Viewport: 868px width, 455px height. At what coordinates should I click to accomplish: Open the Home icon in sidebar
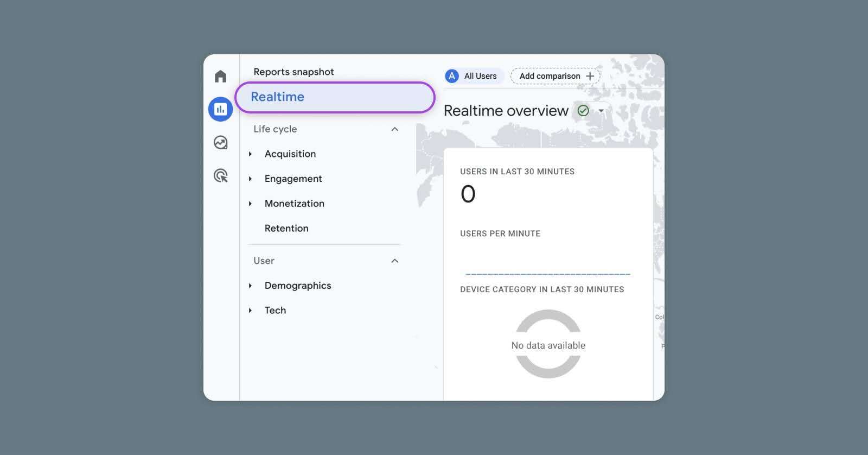220,76
